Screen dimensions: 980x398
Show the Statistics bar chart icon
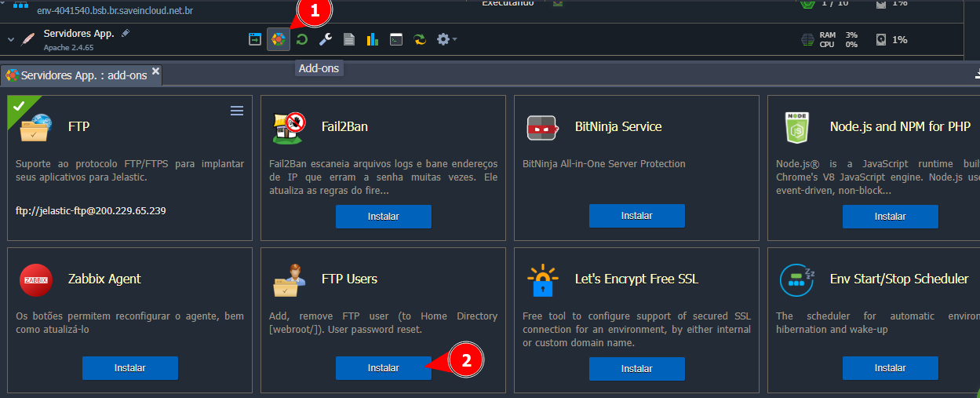(x=372, y=39)
